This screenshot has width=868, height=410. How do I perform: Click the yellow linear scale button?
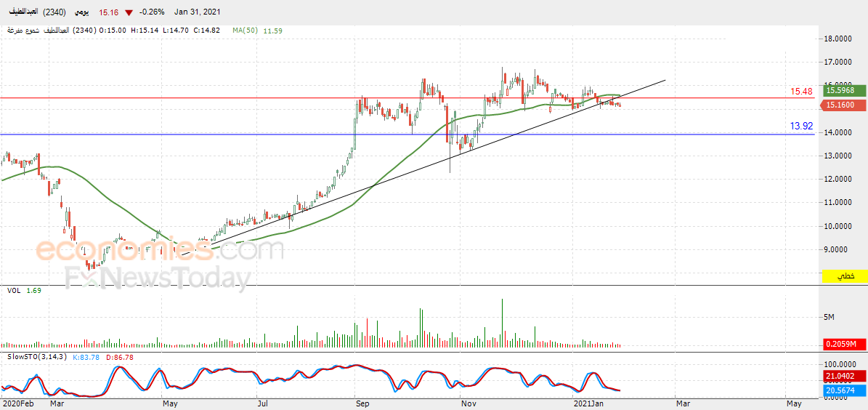(844, 276)
